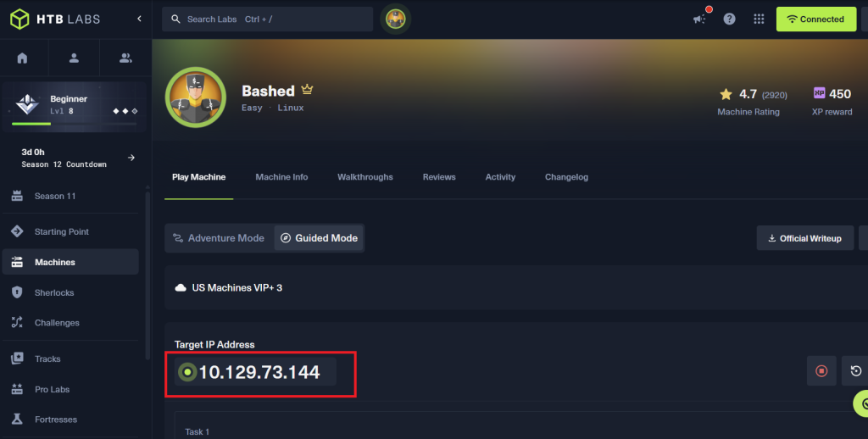The image size is (868, 439).
Task: Click the machine rating star icon
Action: coord(726,94)
